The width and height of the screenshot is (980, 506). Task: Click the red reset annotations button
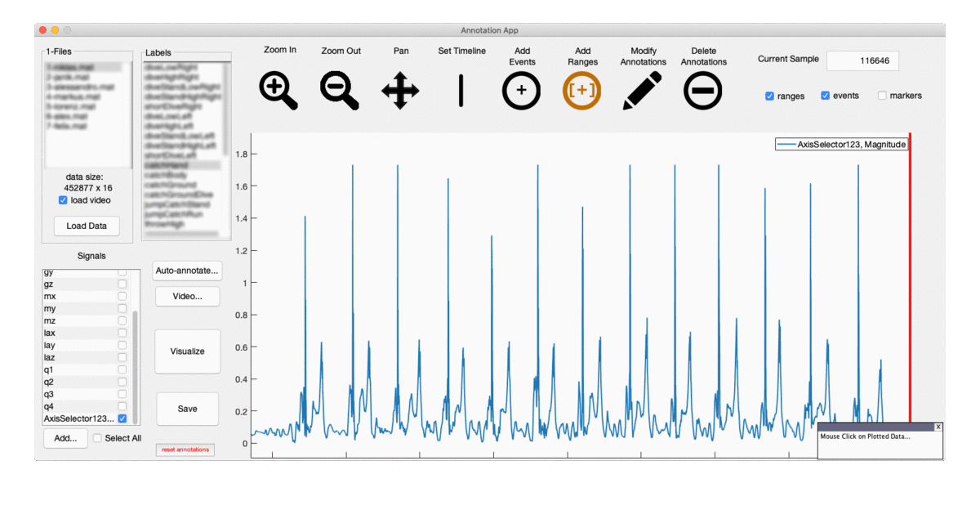tap(185, 450)
